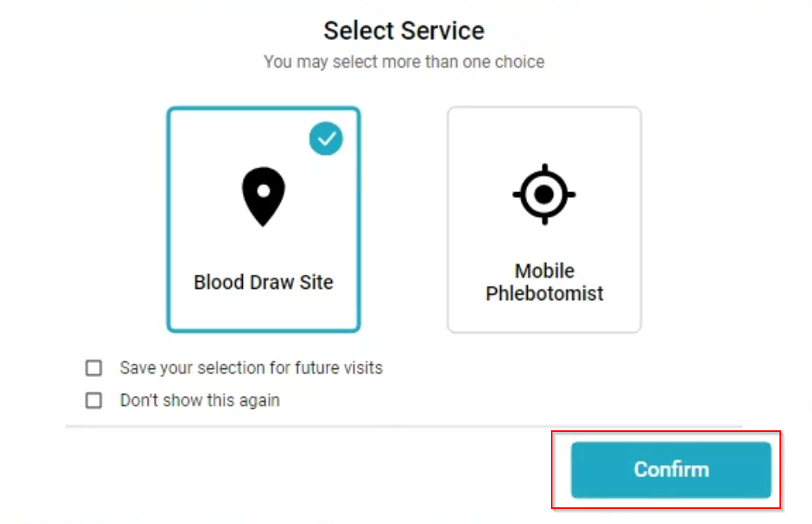812x524 pixels.
Task: Click the word "Phlebotomist" in the card
Action: pyautogui.click(x=545, y=294)
